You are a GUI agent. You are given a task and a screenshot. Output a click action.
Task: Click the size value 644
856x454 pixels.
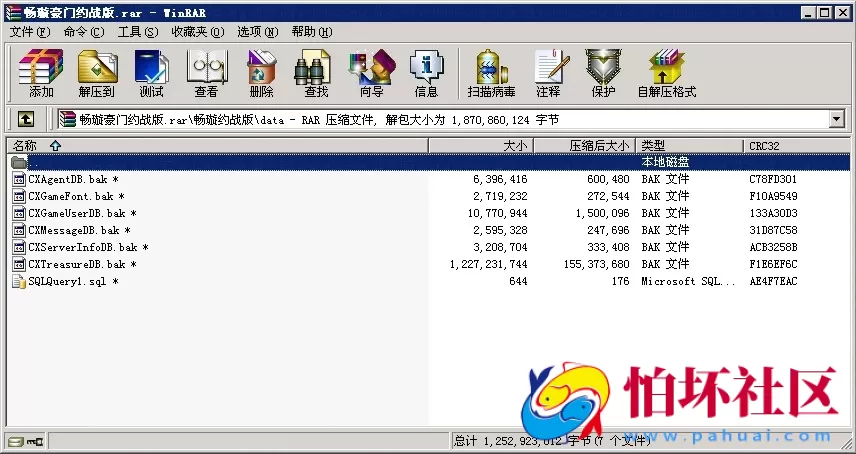[x=518, y=282]
